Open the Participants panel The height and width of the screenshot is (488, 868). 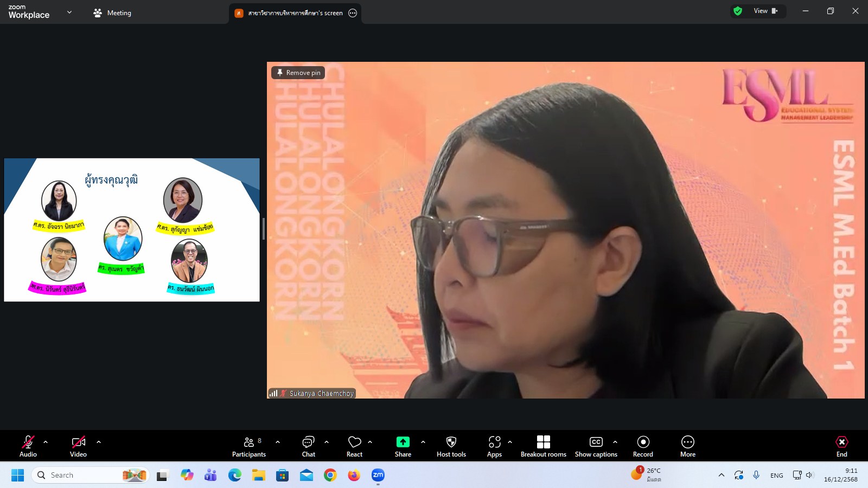[249, 447]
